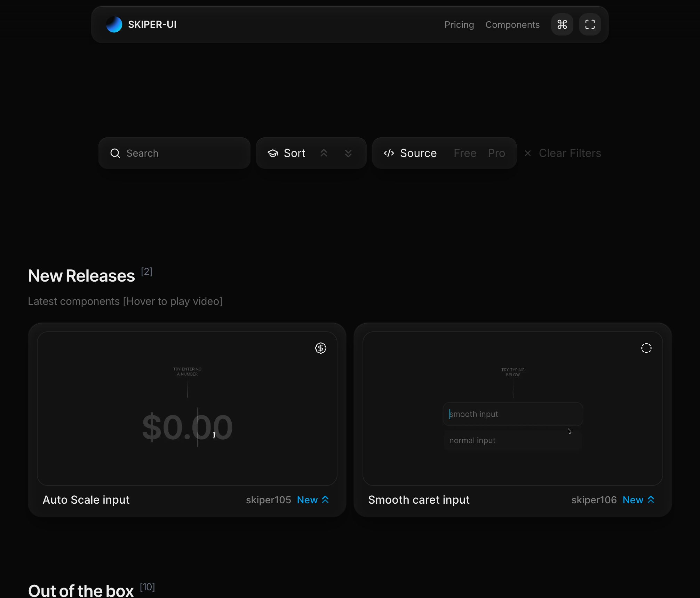Viewport: 700px width, 598px height.
Task: Click the 'TRY TYPING BELOW' hint
Action: coord(513,372)
